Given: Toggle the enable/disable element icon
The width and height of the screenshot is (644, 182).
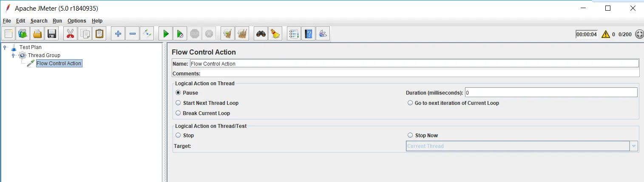Looking at the screenshot, I should (x=147, y=33).
